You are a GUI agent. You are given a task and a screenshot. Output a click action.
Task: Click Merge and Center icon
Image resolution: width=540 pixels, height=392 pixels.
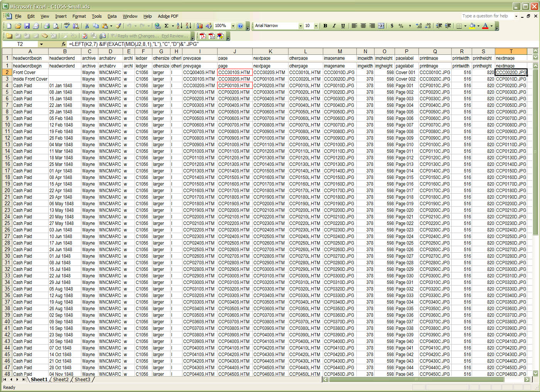tap(381, 26)
